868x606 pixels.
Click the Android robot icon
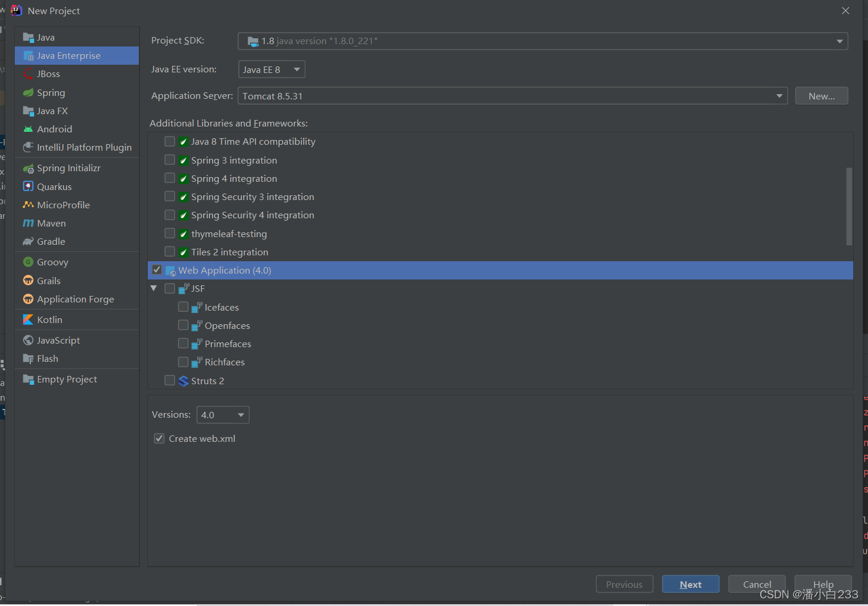pos(28,129)
